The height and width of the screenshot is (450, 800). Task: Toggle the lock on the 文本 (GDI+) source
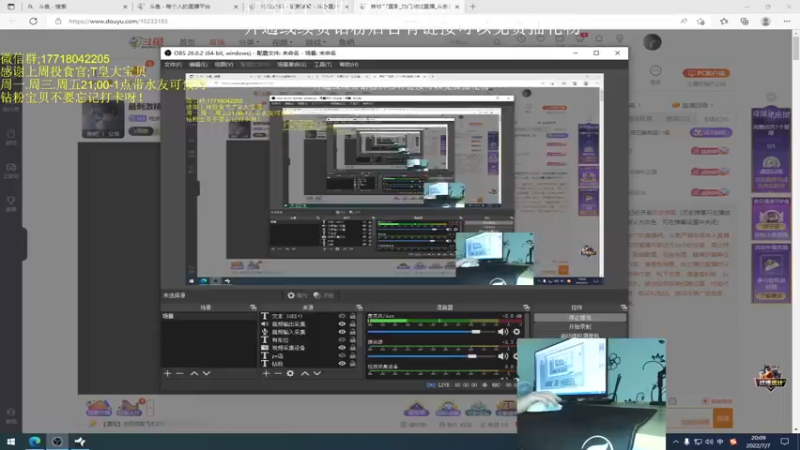(353, 316)
